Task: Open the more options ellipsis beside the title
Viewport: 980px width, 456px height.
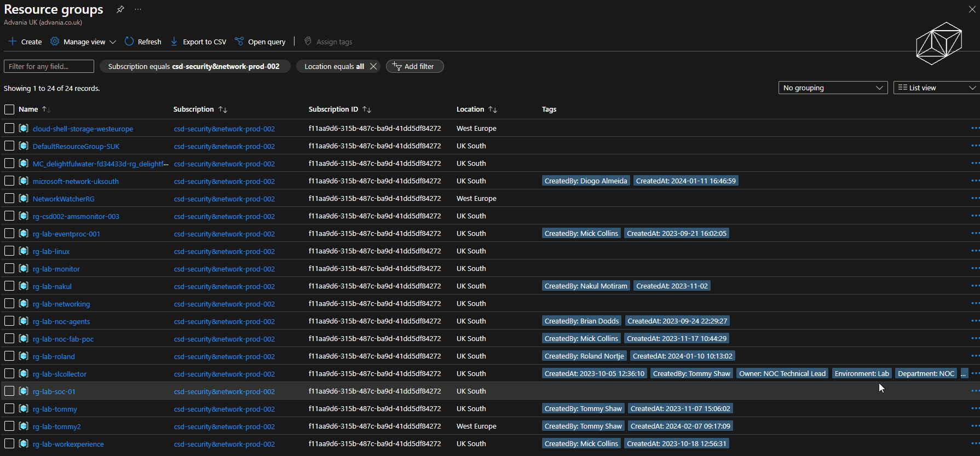Action: tap(138, 9)
